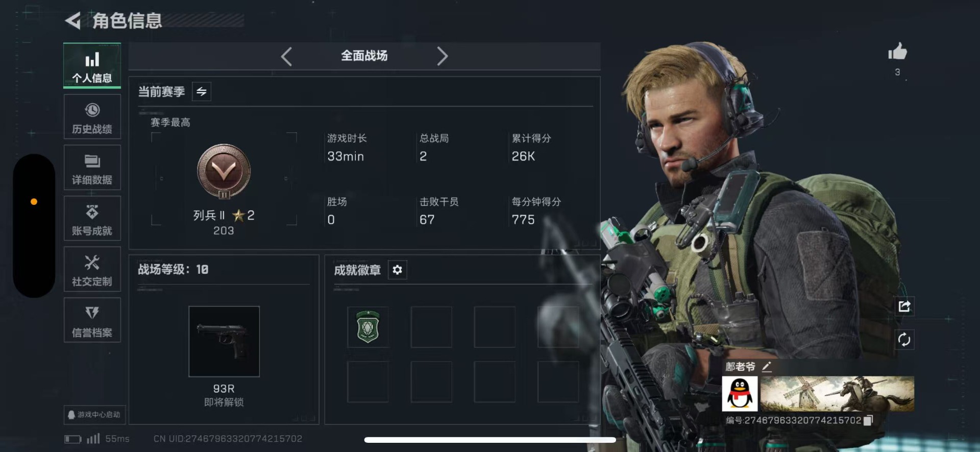Edit the nickname with the pencil icon
Screen dimensions: 980x452
pos(766,367)
